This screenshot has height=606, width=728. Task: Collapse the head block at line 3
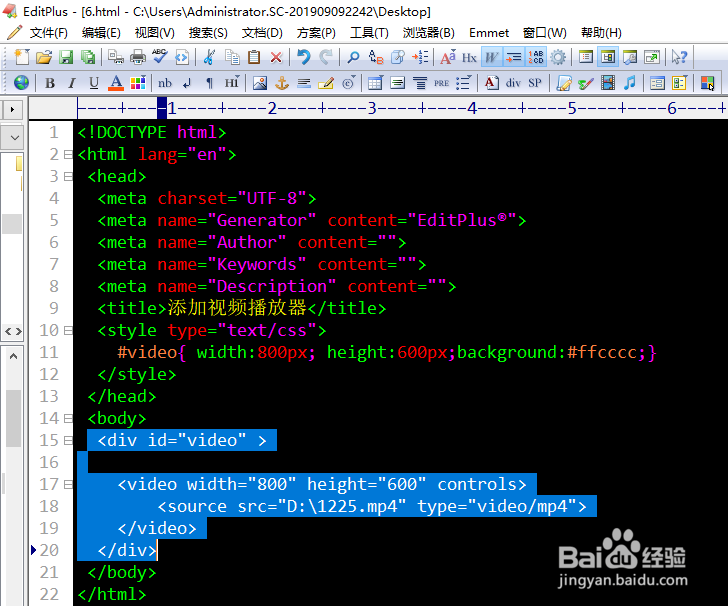68,176
